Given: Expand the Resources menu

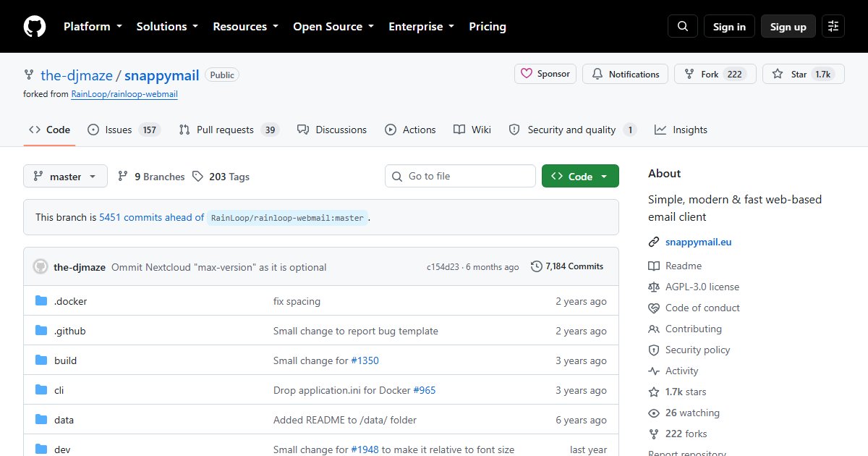Looking at the screenshot, I should click(245, 27).
